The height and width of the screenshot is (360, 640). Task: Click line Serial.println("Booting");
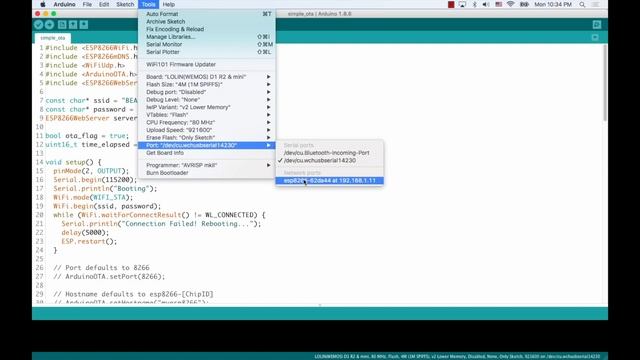tap(105, 189)
